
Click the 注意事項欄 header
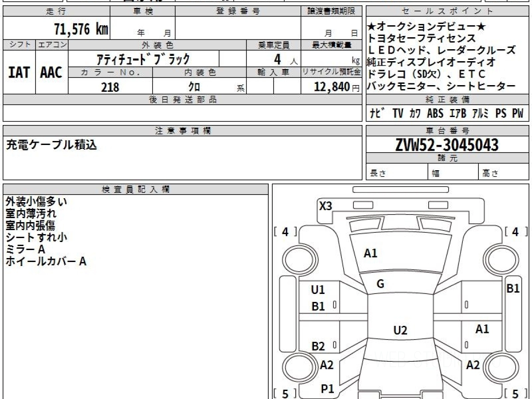183,130
